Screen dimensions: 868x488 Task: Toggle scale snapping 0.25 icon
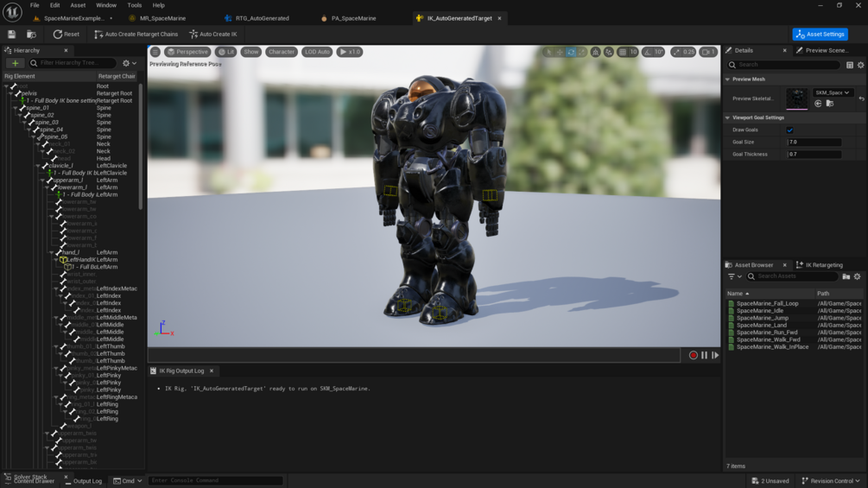pyautogui.click(x=677, y=52)
